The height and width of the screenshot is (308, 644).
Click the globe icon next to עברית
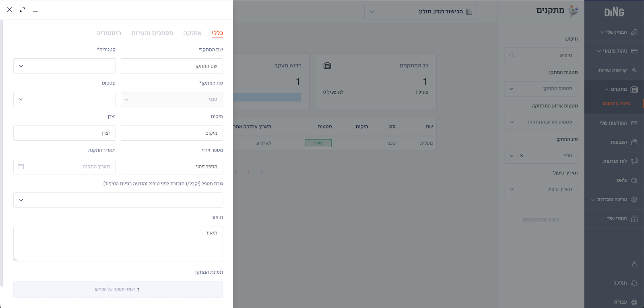[634, 302]
